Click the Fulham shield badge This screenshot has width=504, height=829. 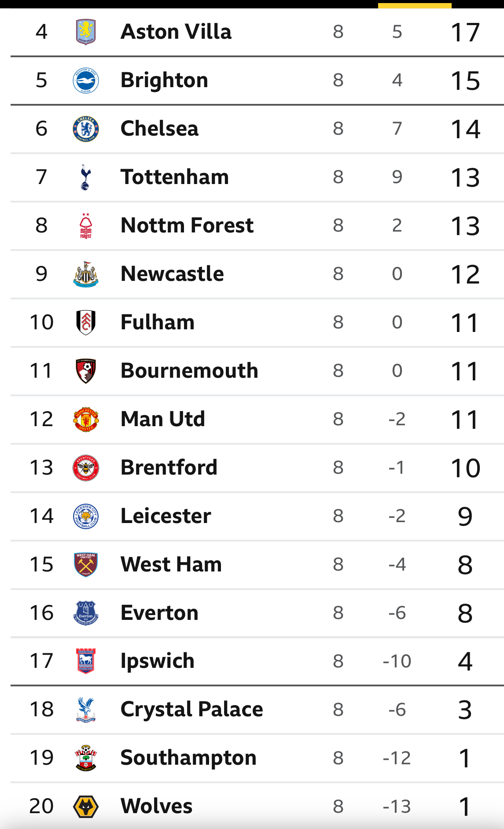pyautogui.click(x=86, y=323)
